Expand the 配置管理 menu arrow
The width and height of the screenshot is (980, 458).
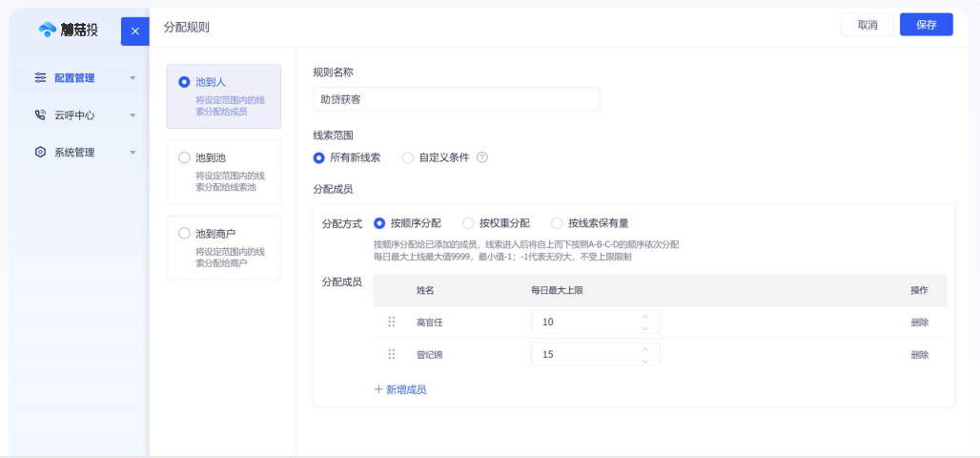click(x=133, y=78)
